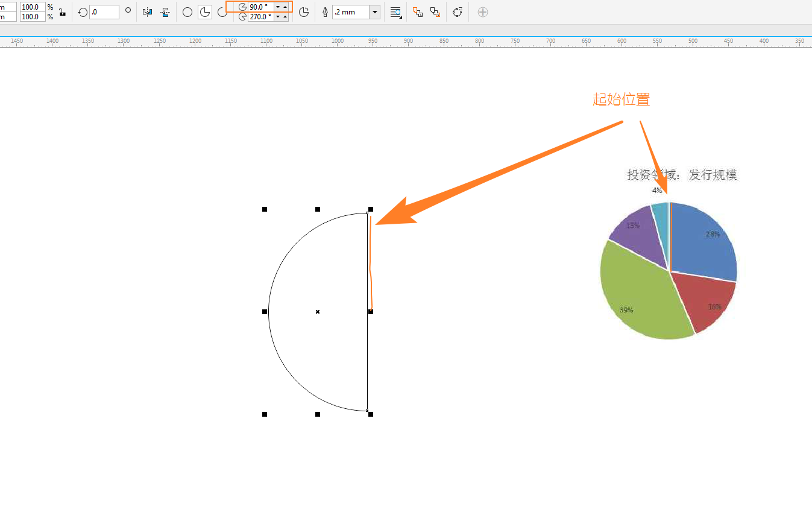The image size is (812, 515).
Task: Click the bottom-right selection handle of the semicircle
Action: coord(371,414)
